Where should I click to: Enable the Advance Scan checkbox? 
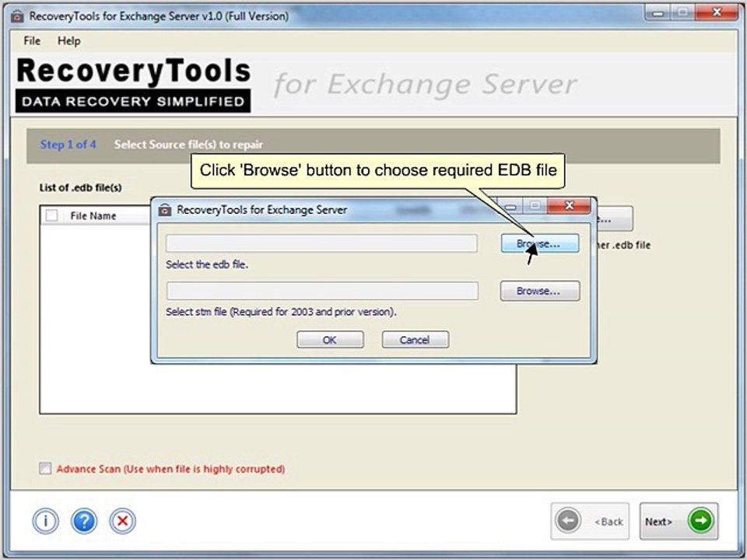45,468
